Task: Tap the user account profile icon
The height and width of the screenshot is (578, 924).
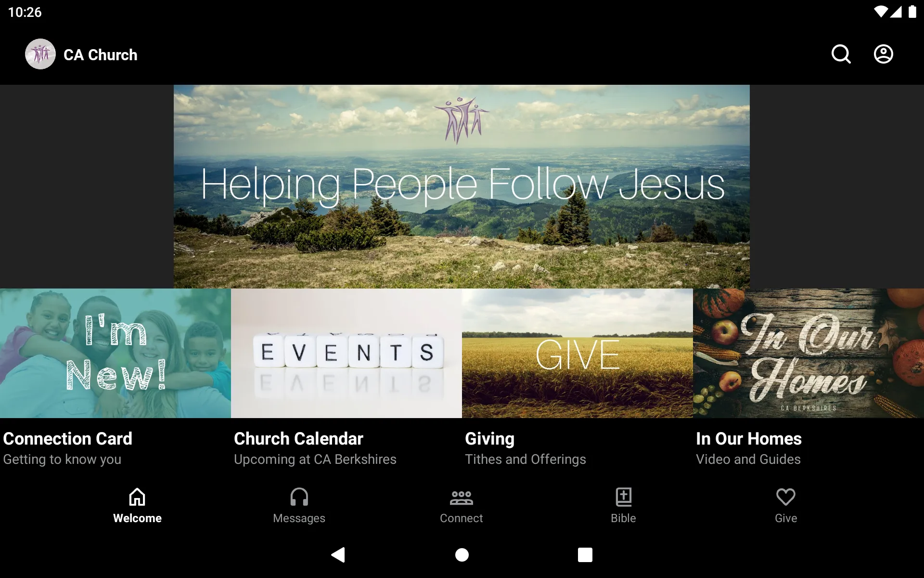Action: (884, 54)
